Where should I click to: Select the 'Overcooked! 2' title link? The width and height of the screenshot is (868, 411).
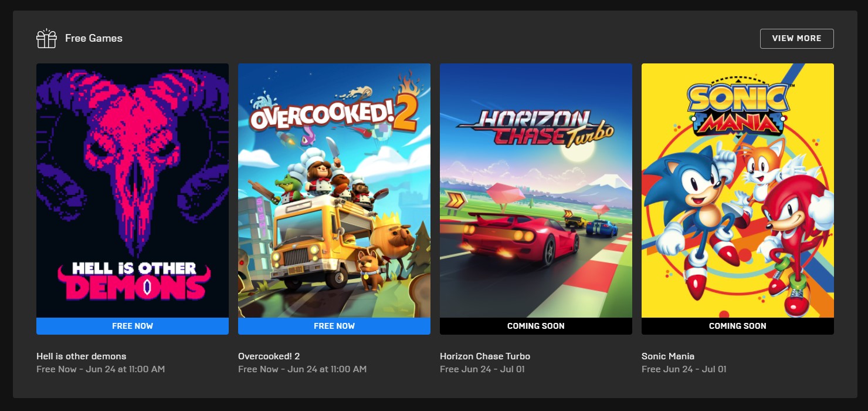269,356
